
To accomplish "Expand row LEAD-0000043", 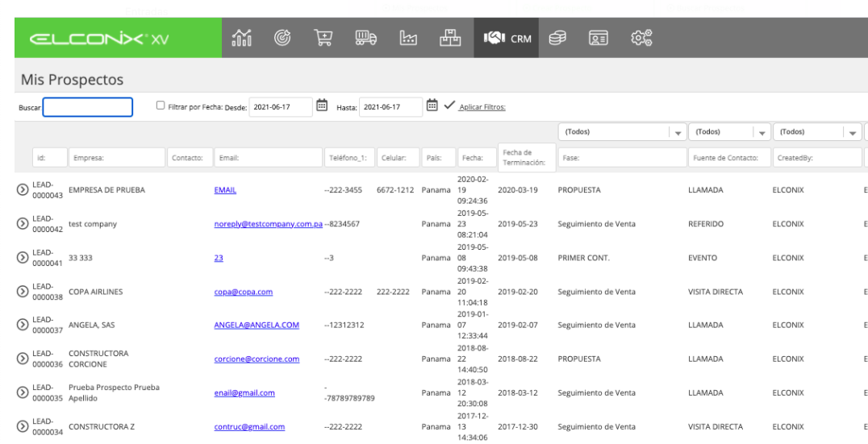I will [22, 189].
